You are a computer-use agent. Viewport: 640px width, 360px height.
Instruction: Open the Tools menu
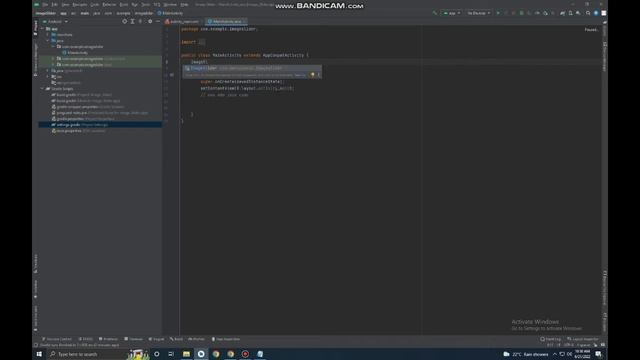pos(145,4)
